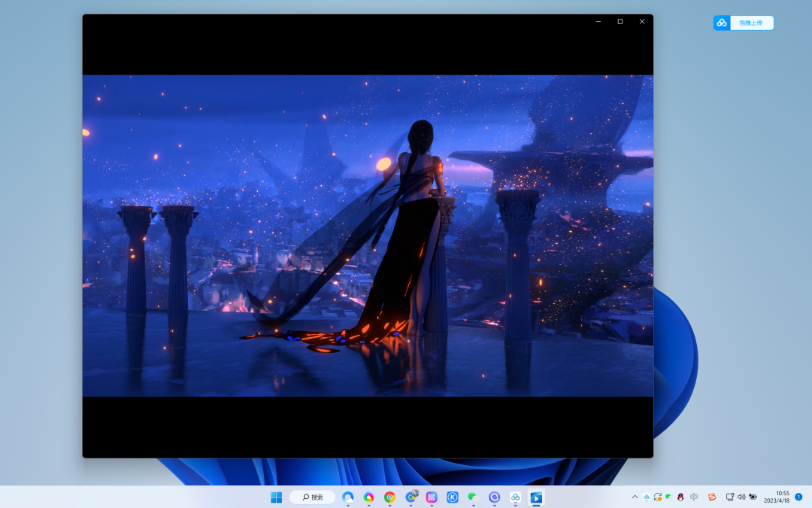The height and width of the screenshot is (508, 812).
Task: Open the volume speaker tray icon
Action: click(741, 497)
